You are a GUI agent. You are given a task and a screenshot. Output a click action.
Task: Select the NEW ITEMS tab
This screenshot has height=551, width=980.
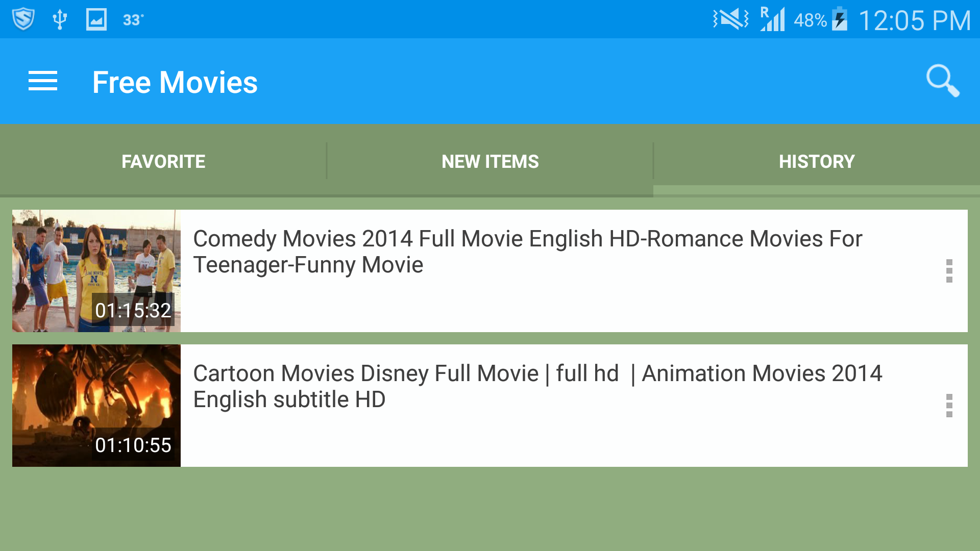490,161
